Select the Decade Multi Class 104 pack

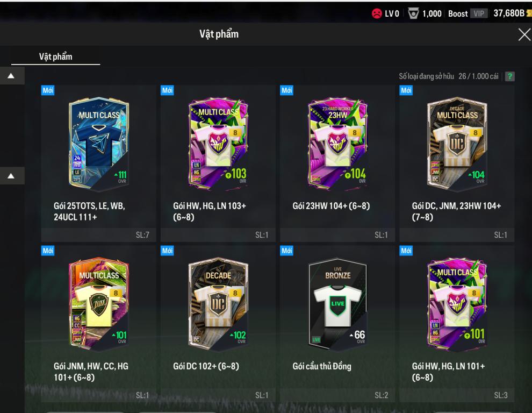457,163
